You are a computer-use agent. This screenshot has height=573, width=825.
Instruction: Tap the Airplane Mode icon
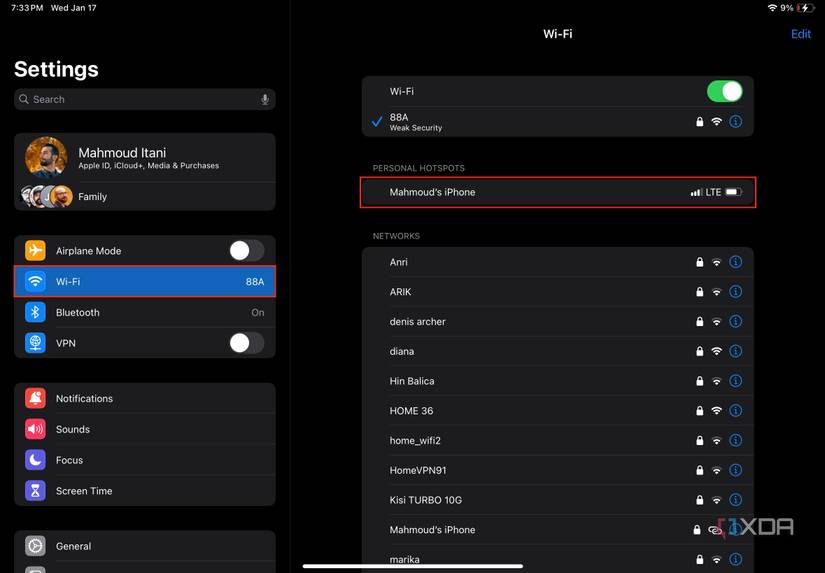pyautogui.click(x=35, y=250)
